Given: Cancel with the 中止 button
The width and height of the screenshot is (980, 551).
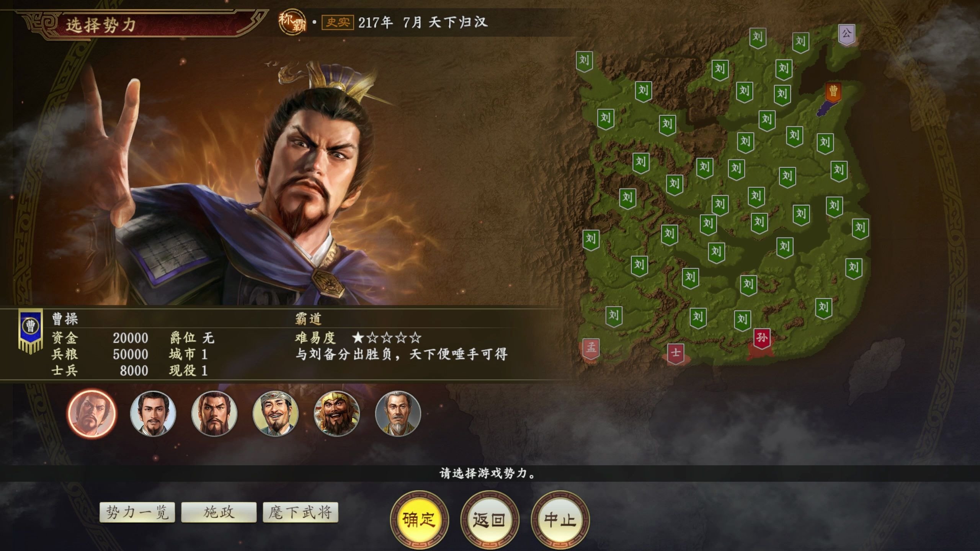Looking at the screenshot, I should [x=560, y=520].
